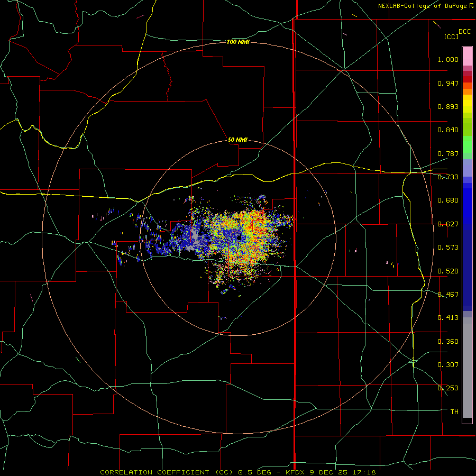Select the 0.893 legend value
The height and width of the screenshot is (476, 476).
coord(448,106)
